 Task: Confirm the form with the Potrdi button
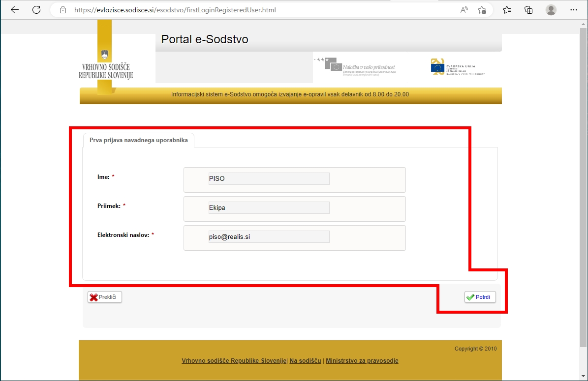[480, 297]
